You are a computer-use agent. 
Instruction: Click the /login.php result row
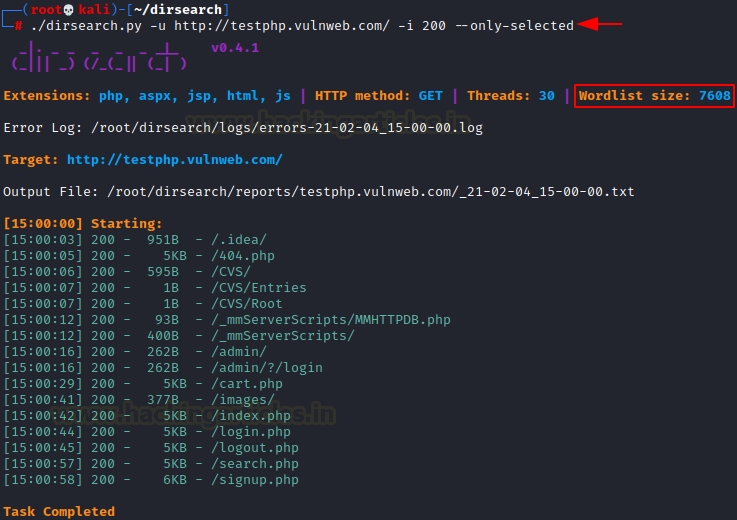click(x=147, y=432)
